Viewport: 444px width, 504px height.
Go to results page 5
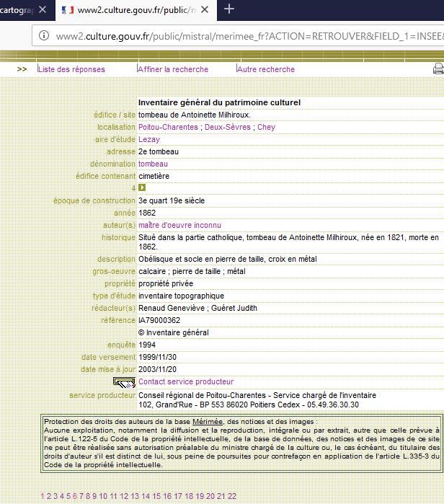[x=68, y=496]
